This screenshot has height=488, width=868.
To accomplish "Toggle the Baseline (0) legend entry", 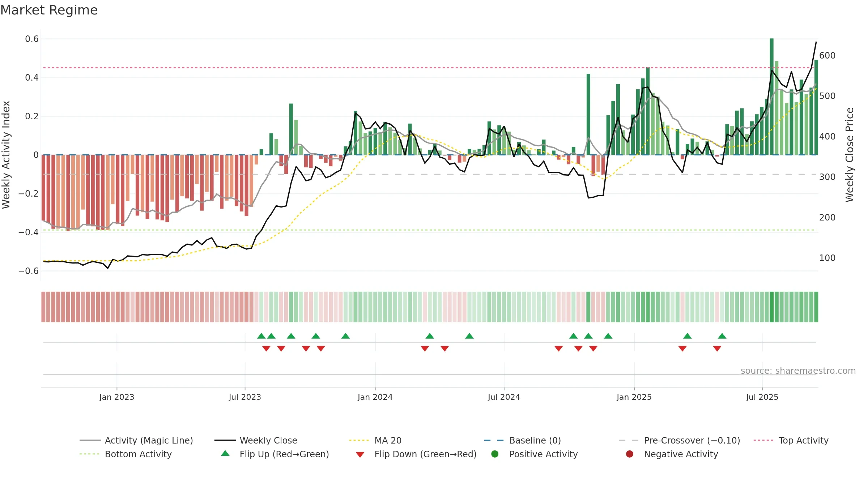I will tap(522, 440).
